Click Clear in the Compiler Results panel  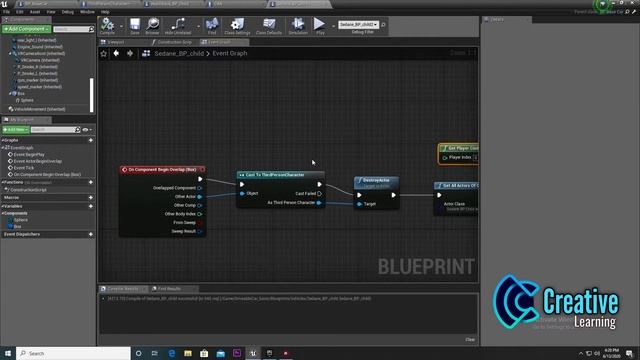click(x=470, y=340)
